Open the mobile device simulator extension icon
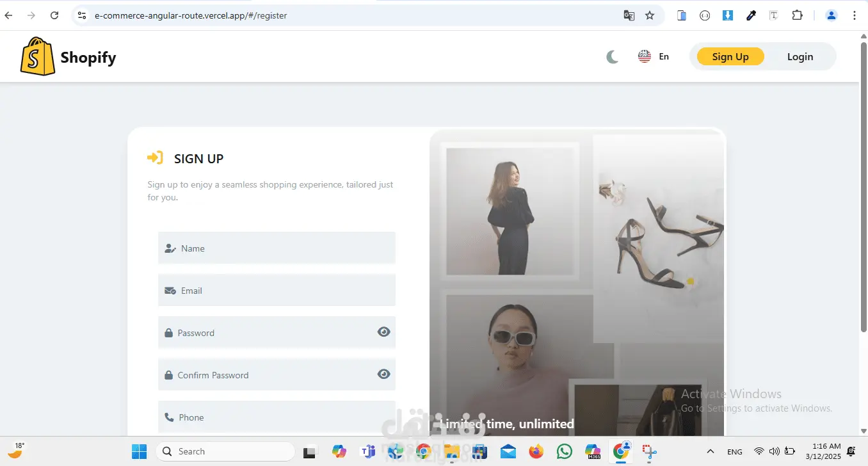 click(682, 15)
